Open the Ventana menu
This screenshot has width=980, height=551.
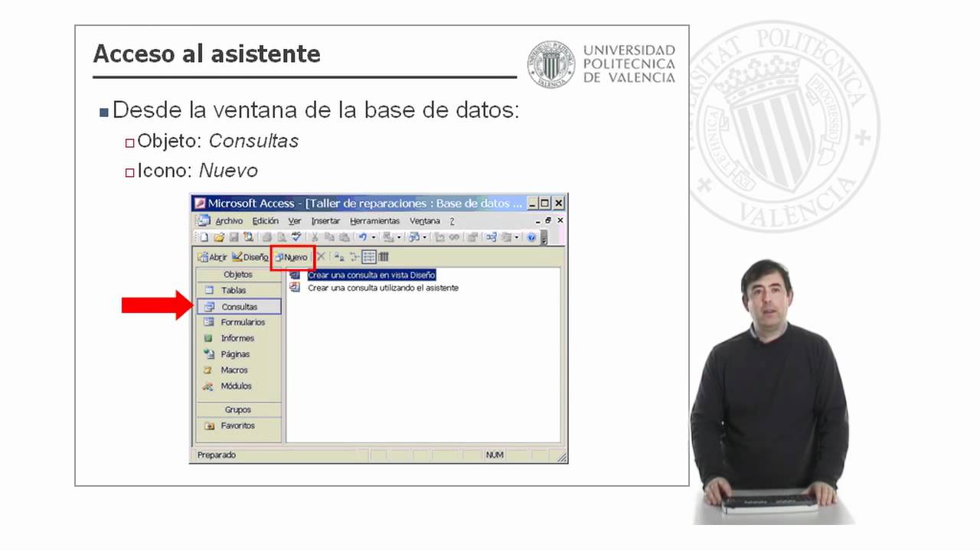425,220
